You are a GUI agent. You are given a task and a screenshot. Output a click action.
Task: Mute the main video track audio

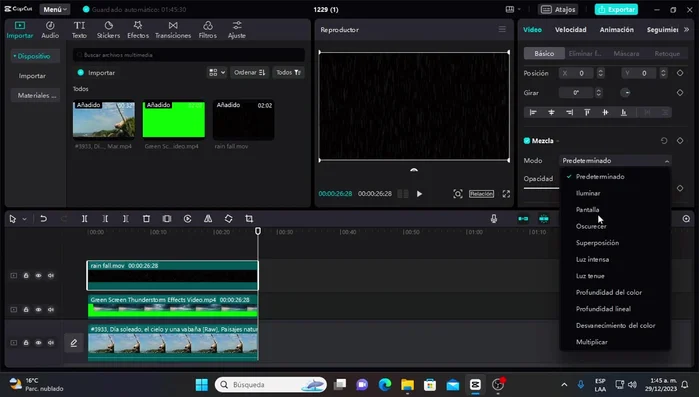click(x=51, y=343)
